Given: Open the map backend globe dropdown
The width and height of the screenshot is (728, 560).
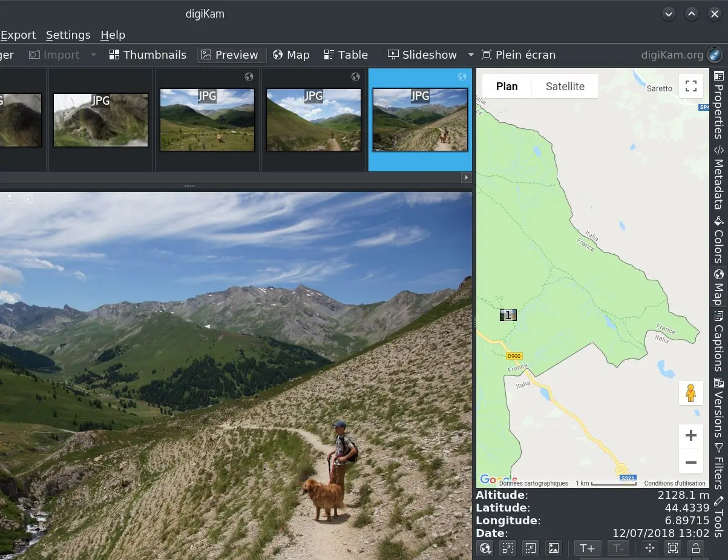Looking at the screenshot, I should click(485, 548).
